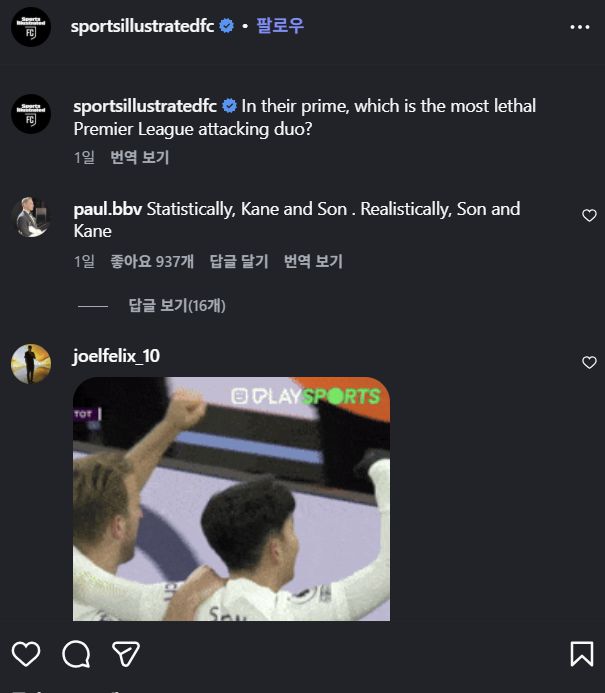The image size is (605, 693).
Task: Click paul.bbv's profile picture
Action: click(31, 216)
